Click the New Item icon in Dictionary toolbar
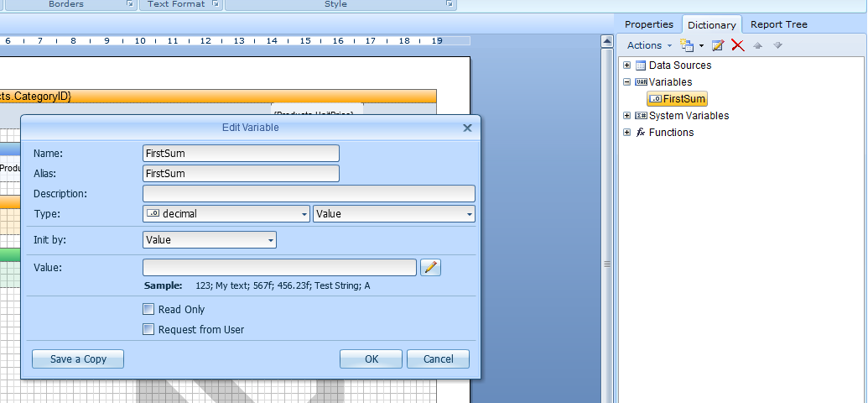Screen dimensions: 868x403 pyautogui.click(x=686, y=45)
